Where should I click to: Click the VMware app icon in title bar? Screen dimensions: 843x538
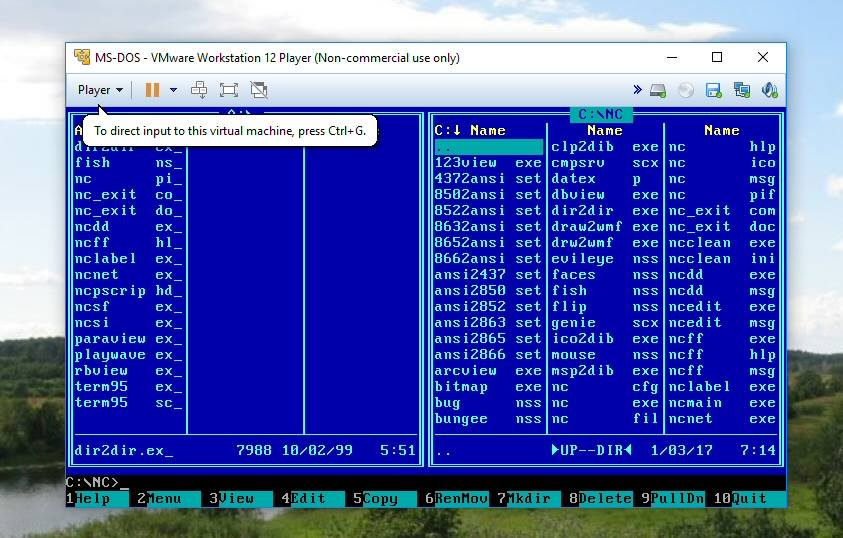coord(82,57)
